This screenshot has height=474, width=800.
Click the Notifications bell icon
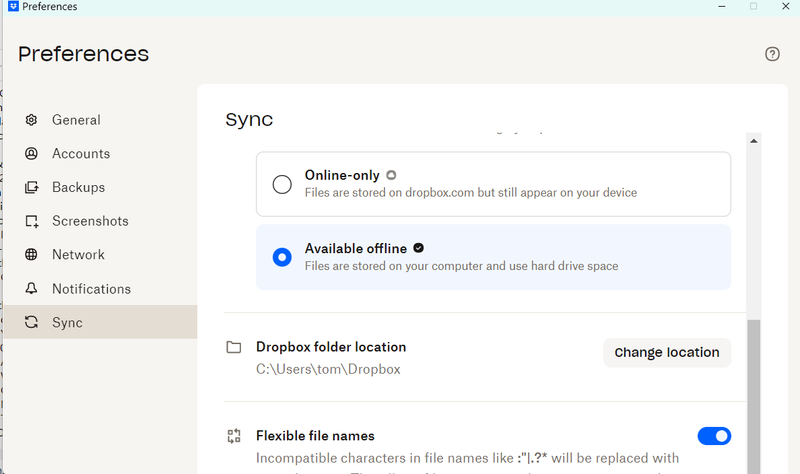click(x=32, y=289)
